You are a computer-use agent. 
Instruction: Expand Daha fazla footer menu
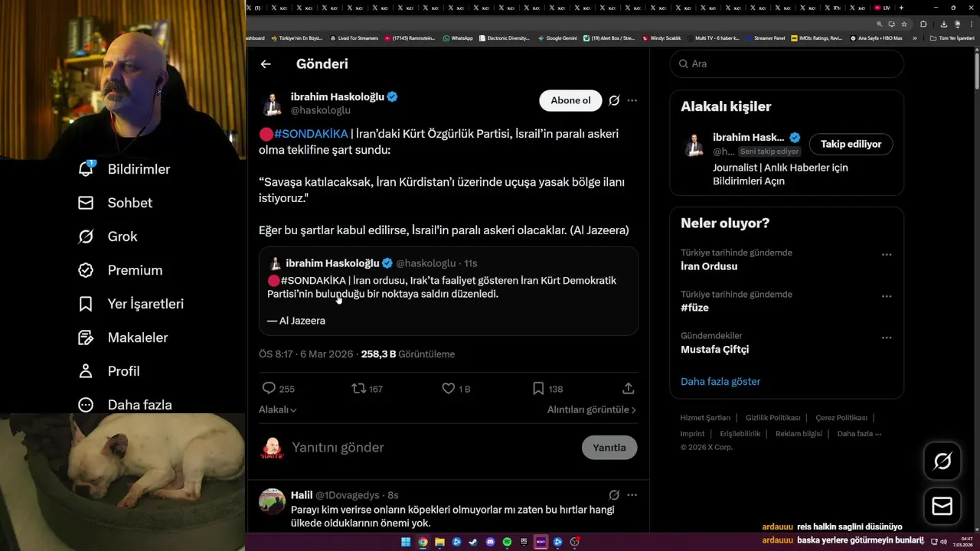859,434
